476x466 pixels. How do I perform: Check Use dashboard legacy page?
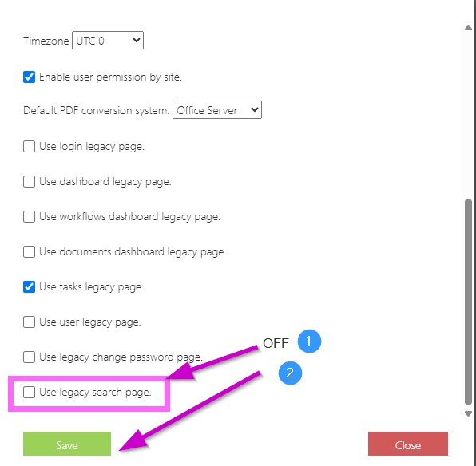click(29, 181)
